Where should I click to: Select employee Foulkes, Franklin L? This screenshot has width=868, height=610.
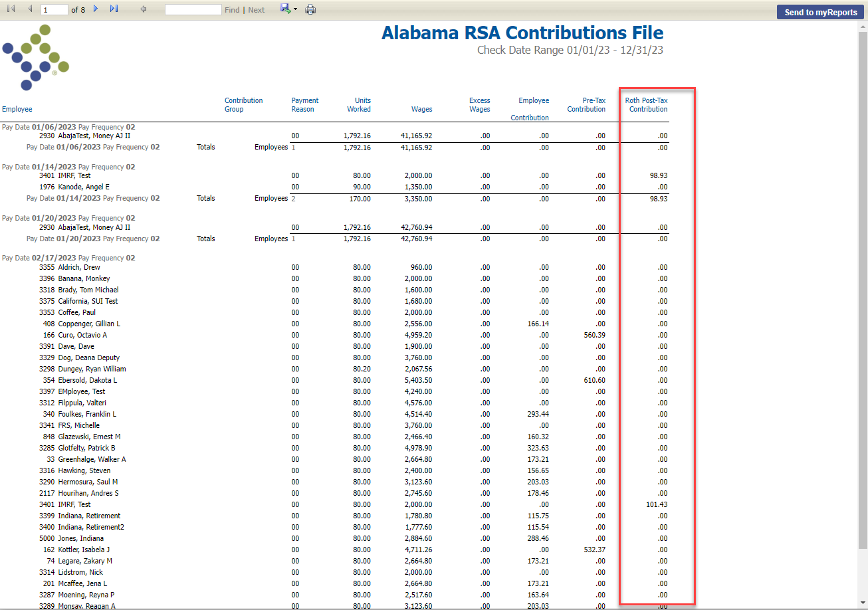click(87, 414)
